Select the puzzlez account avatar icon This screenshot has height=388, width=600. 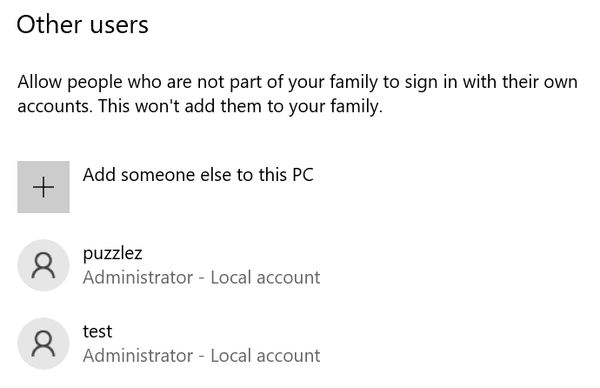tap(43, 265)
